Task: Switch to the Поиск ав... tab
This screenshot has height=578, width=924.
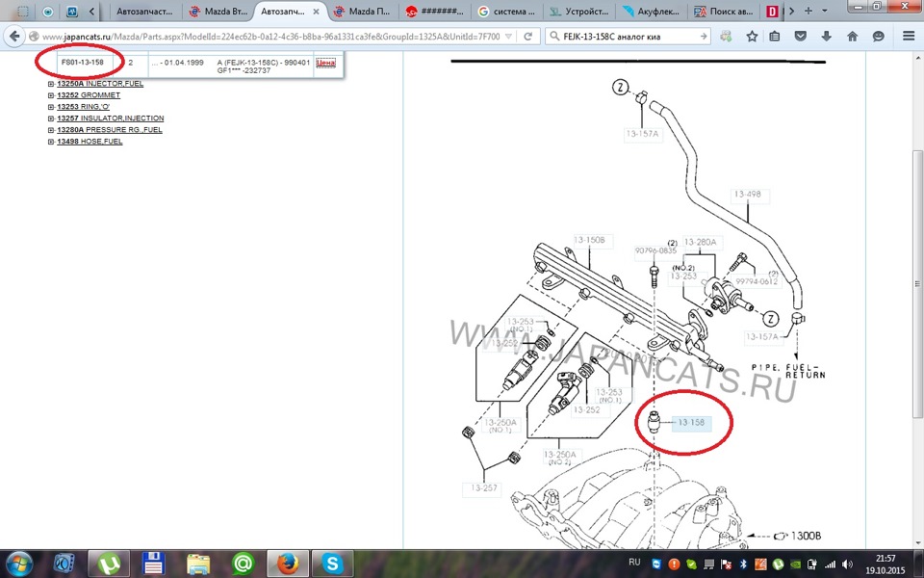Action: coord(724,12)
